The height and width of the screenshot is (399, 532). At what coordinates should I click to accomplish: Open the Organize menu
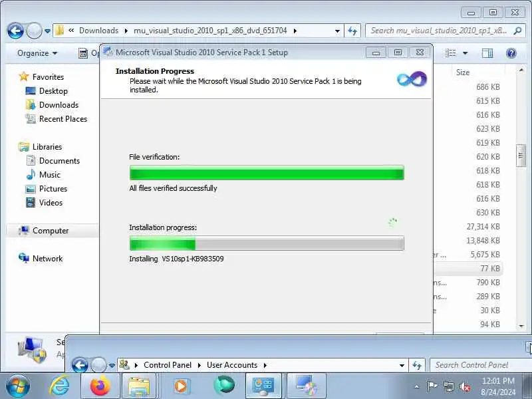coord(37,53)
